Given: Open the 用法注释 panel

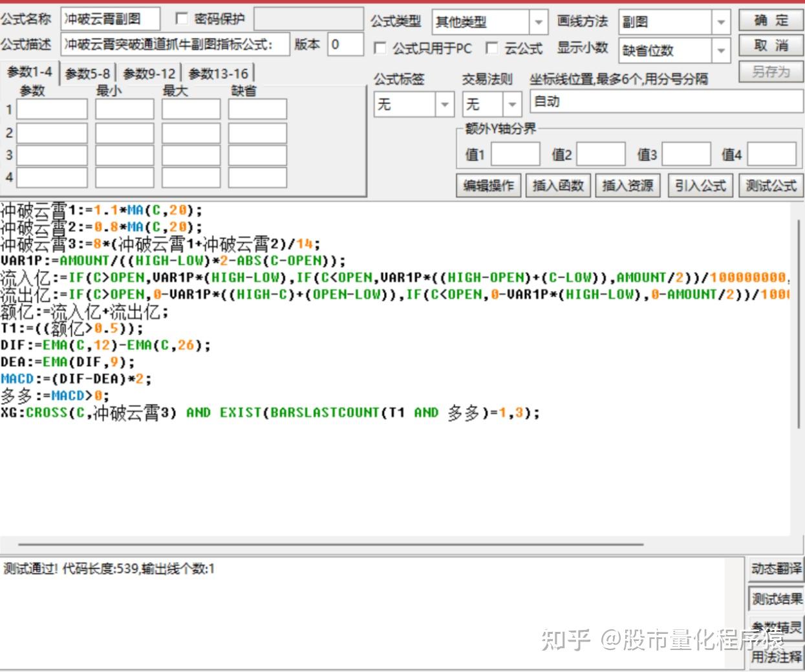Looking at the screenshot, I should pyautogui.click(x=776, y=656).
